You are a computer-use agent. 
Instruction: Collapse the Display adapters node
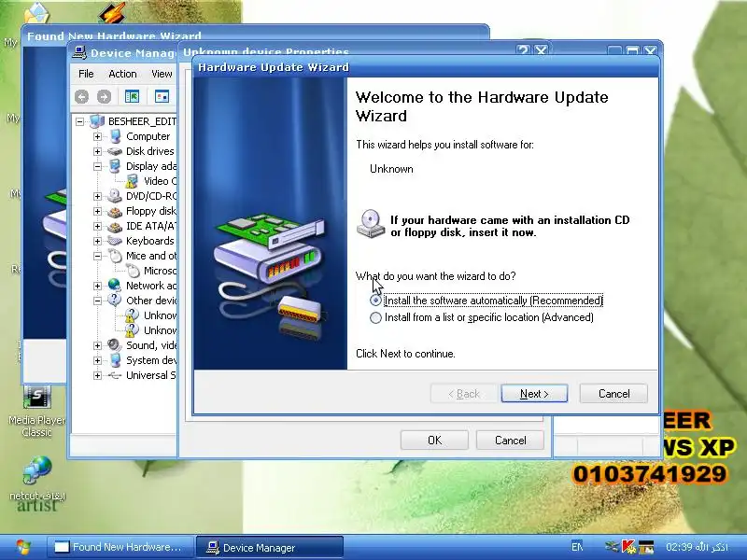pyautogui.click(x=98, y=166)
